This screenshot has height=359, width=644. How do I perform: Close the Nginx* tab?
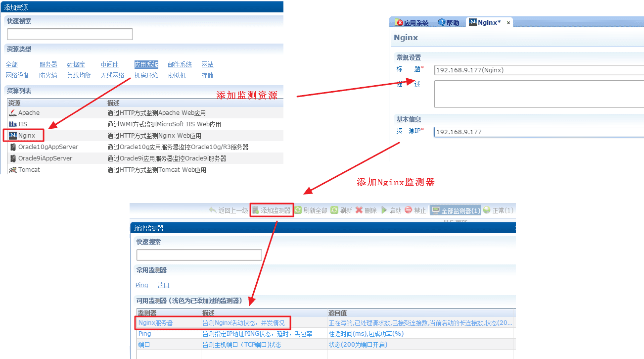508,23
